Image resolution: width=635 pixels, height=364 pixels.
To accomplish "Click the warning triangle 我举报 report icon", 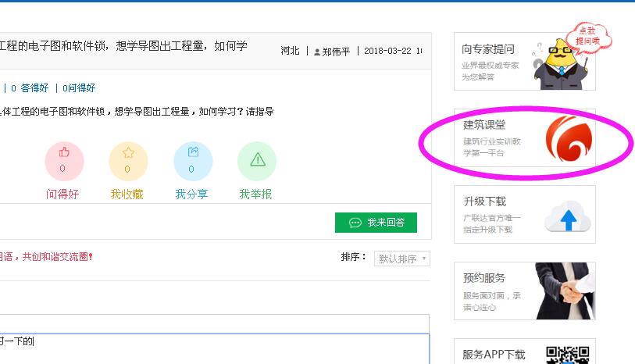I will click(257, 161).
